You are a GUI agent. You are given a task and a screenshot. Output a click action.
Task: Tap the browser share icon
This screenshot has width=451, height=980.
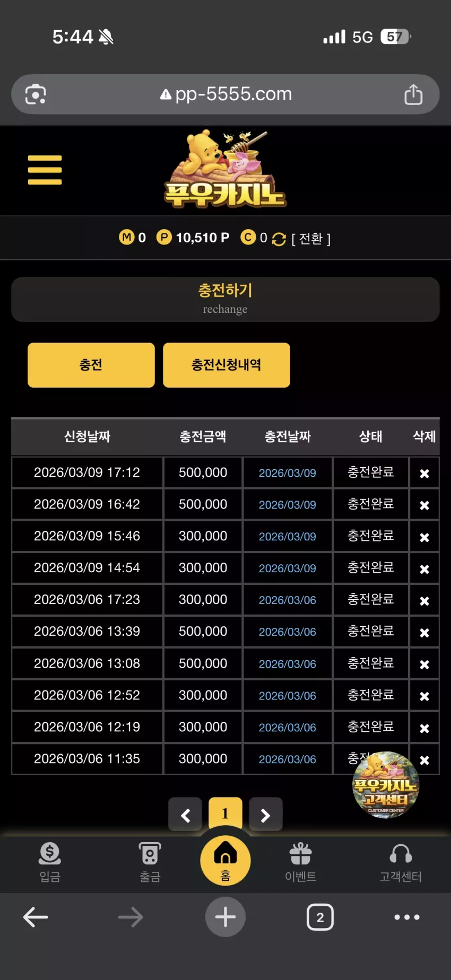tap(413, 94)
